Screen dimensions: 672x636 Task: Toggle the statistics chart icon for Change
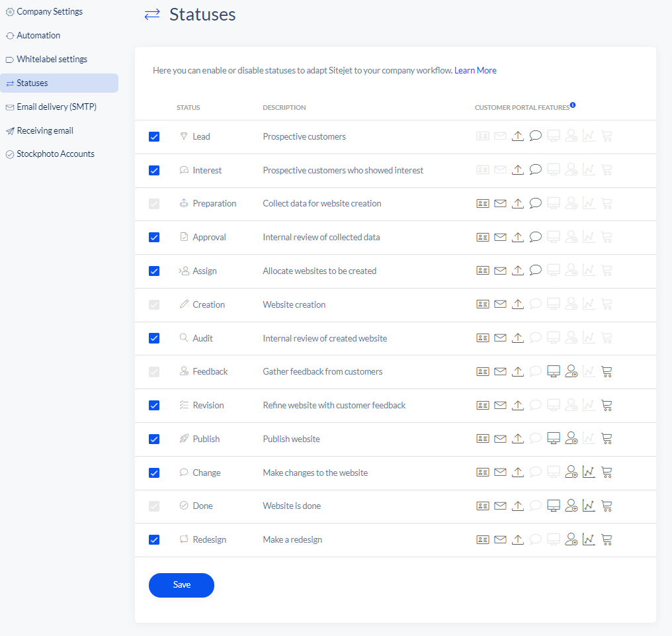click(x=589, y=473)
